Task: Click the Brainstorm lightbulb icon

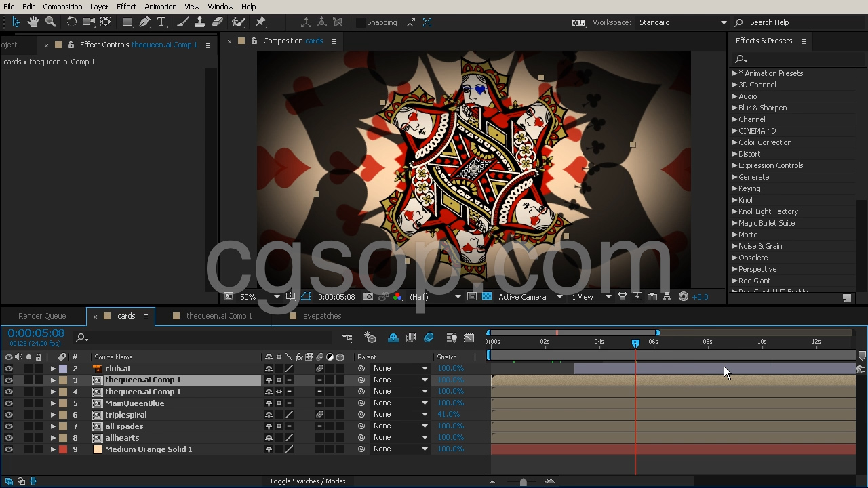Action: pyautogui.click(x=452, y=338)
